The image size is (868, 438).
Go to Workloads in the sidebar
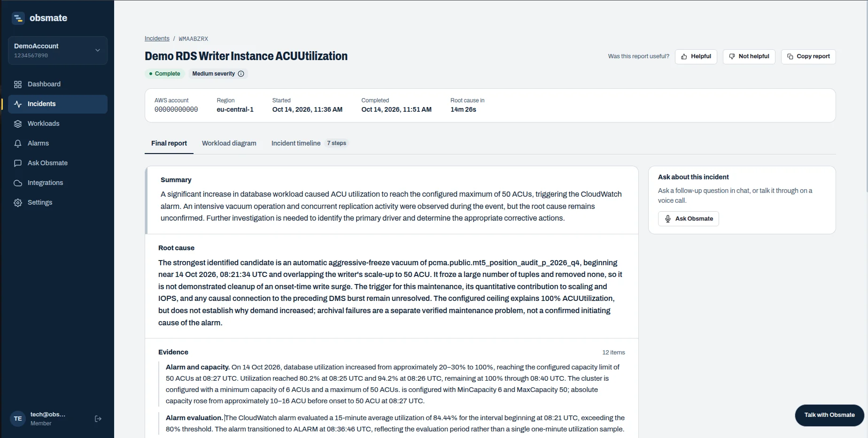tap(58, 123)
